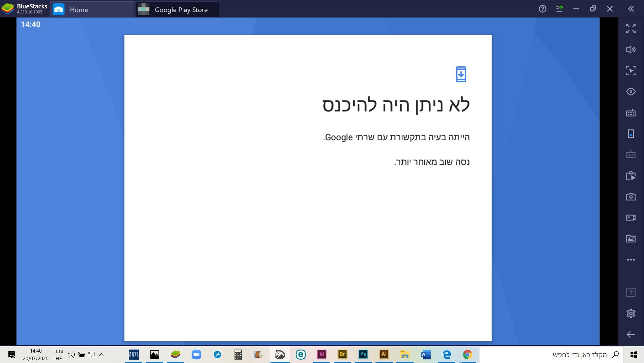The width and height of the screenshot is (644, 363).
Task: Start the screen recorder in the sidebar
Action: [x=631, y=218]
